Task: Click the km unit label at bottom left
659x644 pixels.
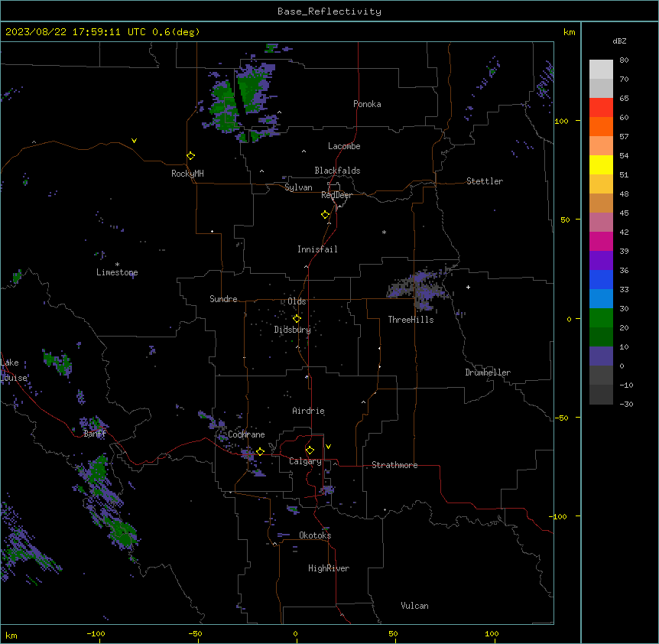Action: point(11,635)
